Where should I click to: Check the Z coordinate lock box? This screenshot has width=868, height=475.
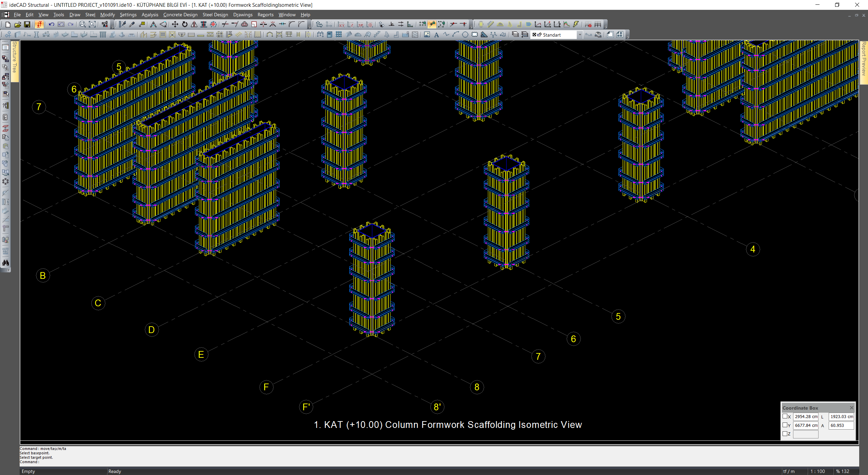pyautogui.click(x=785, y=434)
